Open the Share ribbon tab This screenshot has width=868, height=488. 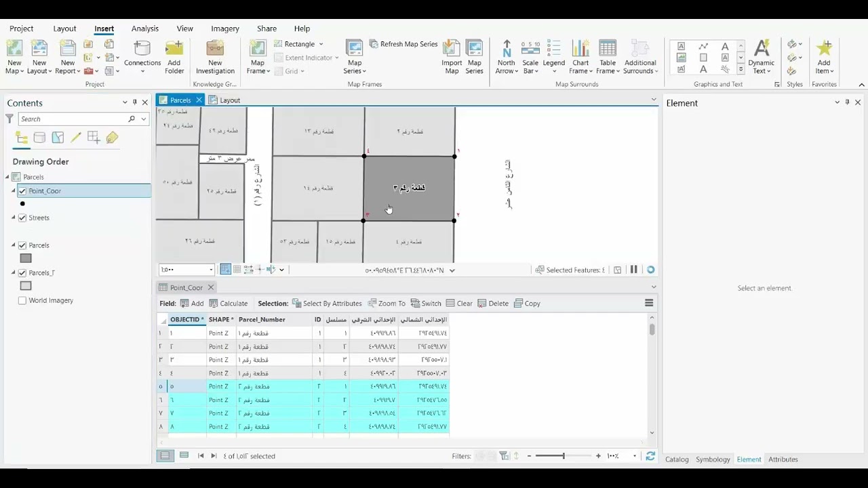(x=267, y=28)
